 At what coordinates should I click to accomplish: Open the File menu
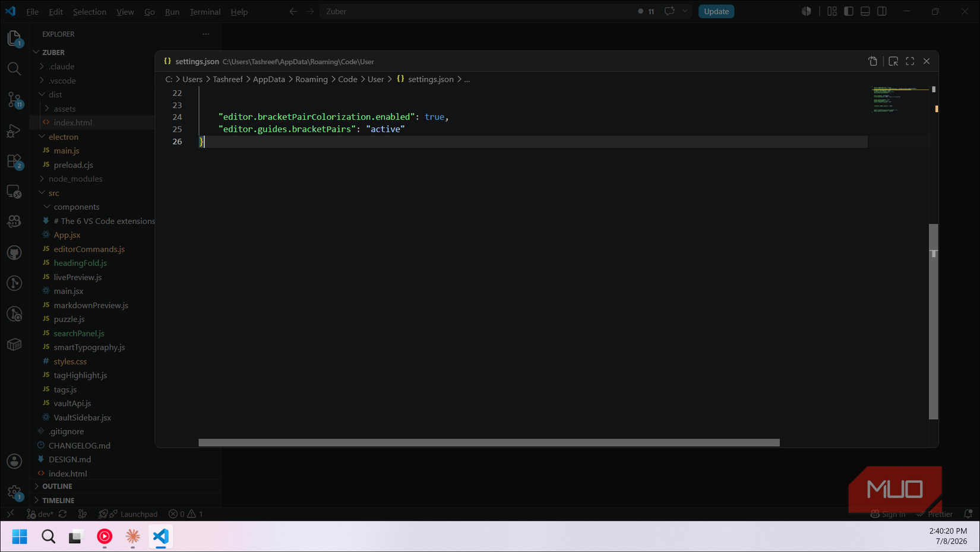33,11
